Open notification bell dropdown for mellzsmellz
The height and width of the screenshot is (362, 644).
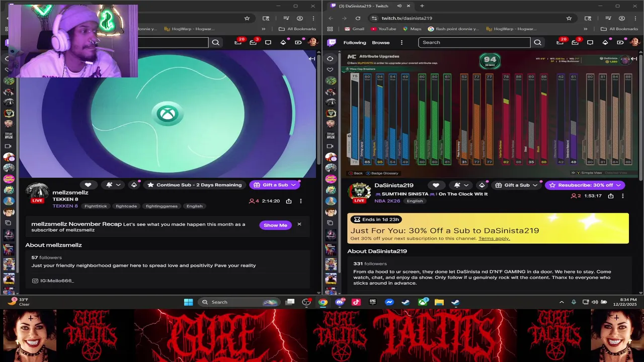tap(114, 185)
